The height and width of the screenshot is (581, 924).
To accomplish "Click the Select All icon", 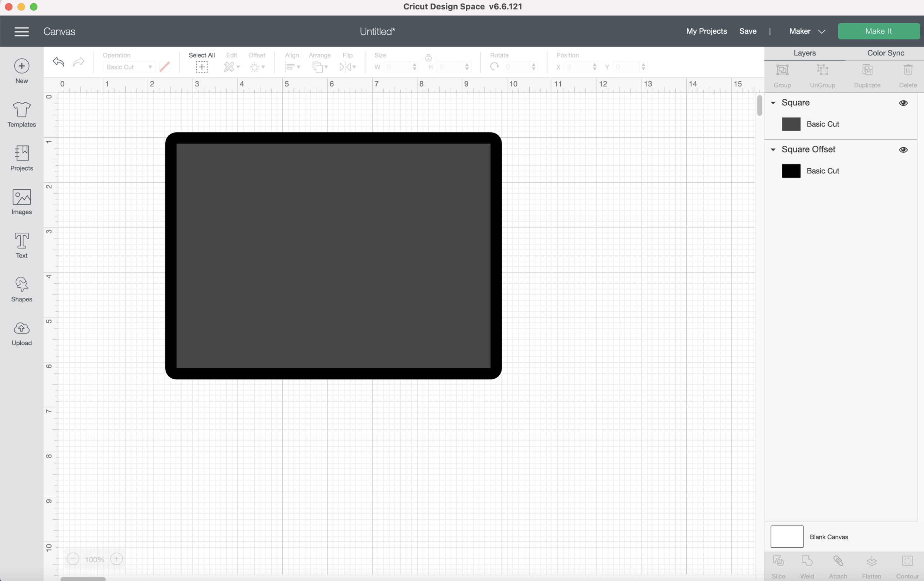I will coord(201,67).
